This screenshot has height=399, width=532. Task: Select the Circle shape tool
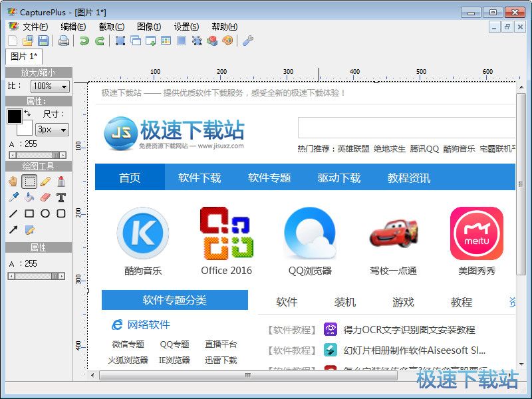pyautogui.click(x=45, y=213)
